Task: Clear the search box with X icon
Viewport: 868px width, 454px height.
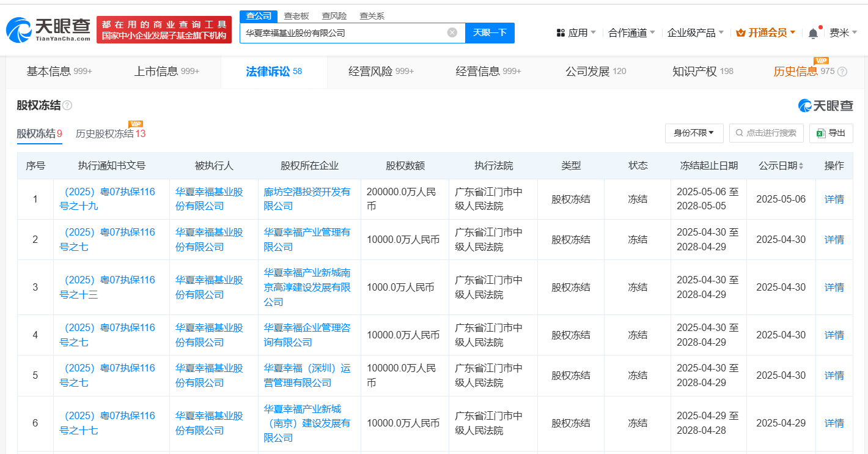Action: click(452, 32)
